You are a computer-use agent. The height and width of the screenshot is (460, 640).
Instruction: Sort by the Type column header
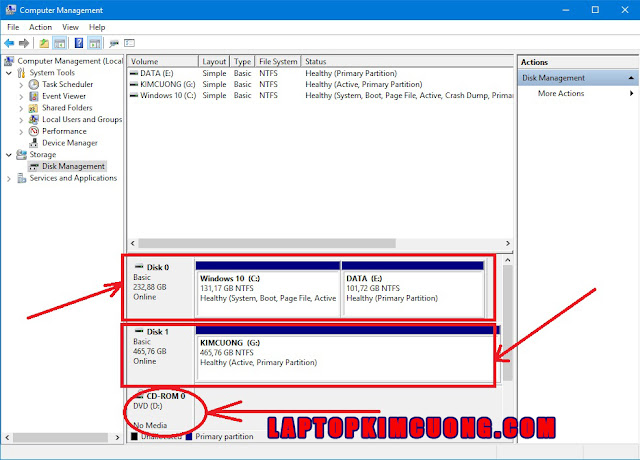242,61
